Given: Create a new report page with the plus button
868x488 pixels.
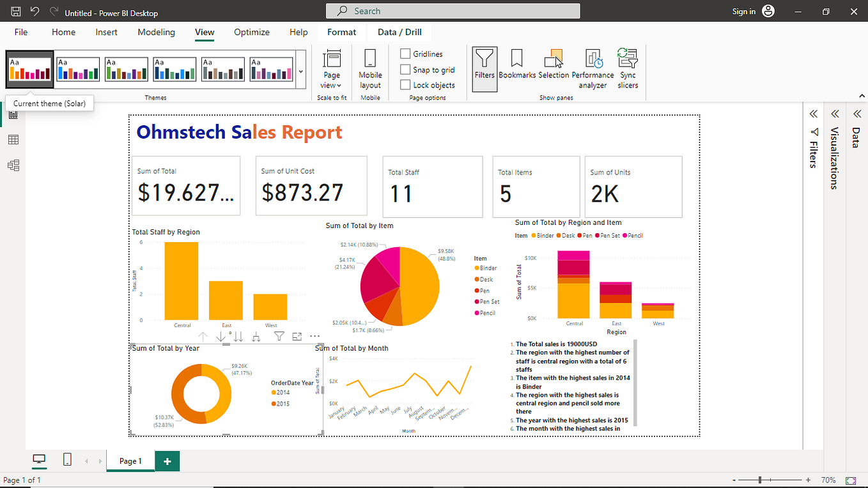Looking at the screenshot, I should coord(167,461).
